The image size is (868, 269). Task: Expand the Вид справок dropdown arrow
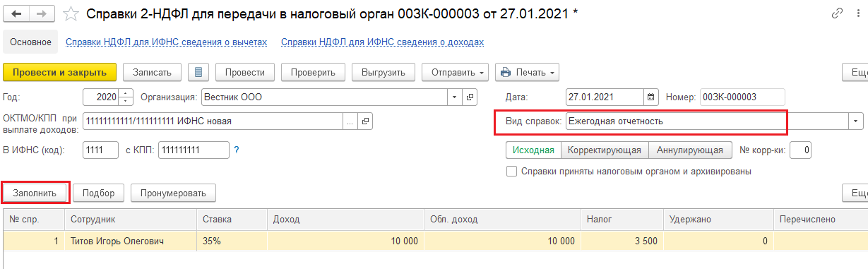(856, 121)
